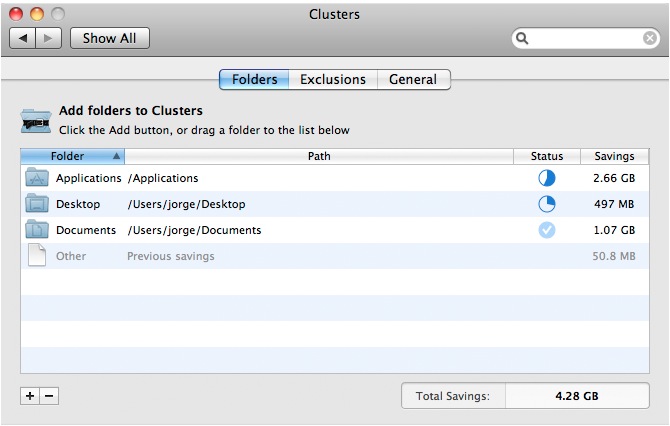Go back with the left arrow button
The width and height of the screenshot is (670, 426).
coord(24,38)
